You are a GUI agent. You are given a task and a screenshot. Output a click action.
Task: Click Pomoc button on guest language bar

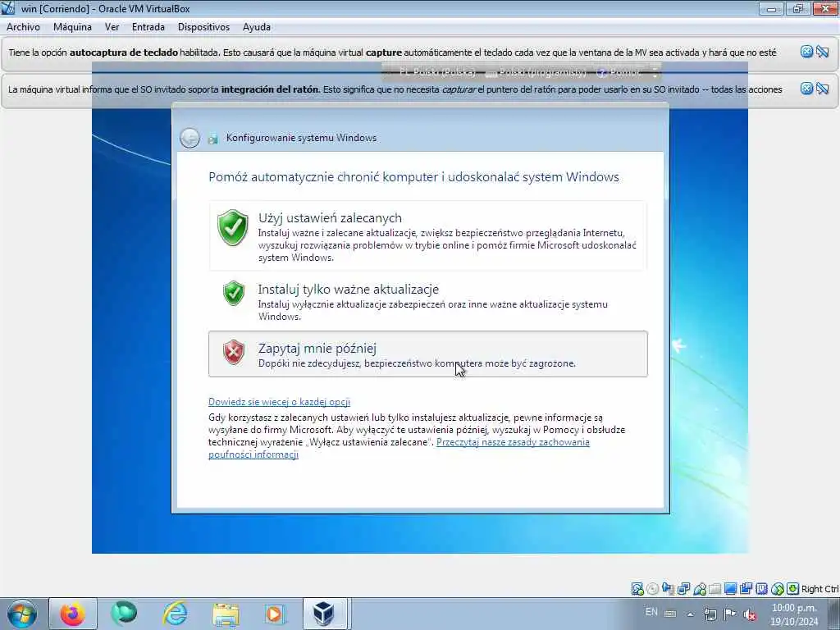pyautogui.click(x=619, y=72)
